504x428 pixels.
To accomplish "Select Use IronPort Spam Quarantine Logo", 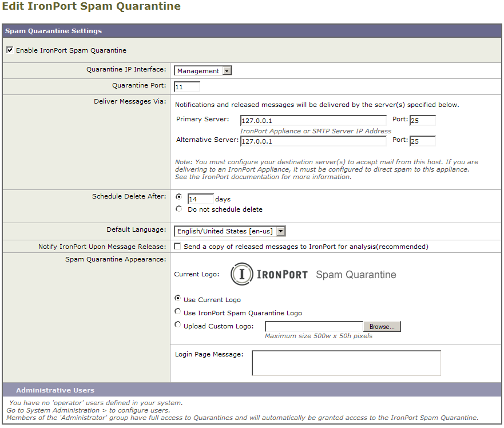I will (177, 311).
